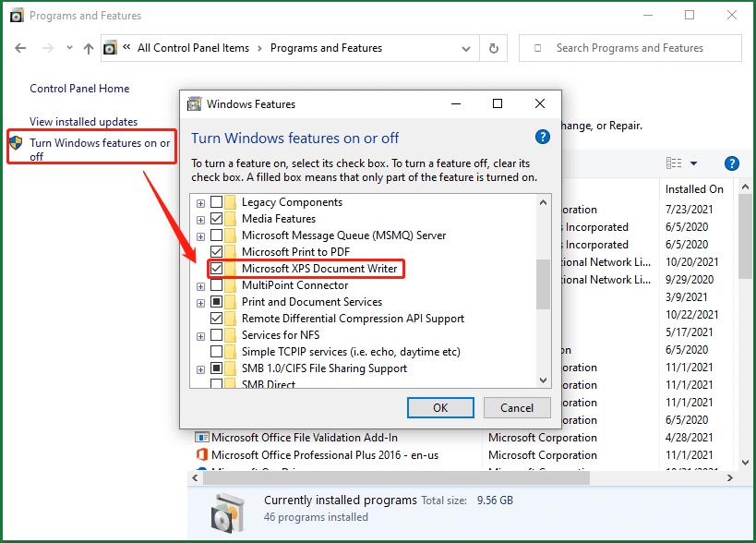Expand Microsoft Message Queue (MSMQ) Server node
Image resolution: width=756 pixels, height=543 pixels.
click(200, 236)
